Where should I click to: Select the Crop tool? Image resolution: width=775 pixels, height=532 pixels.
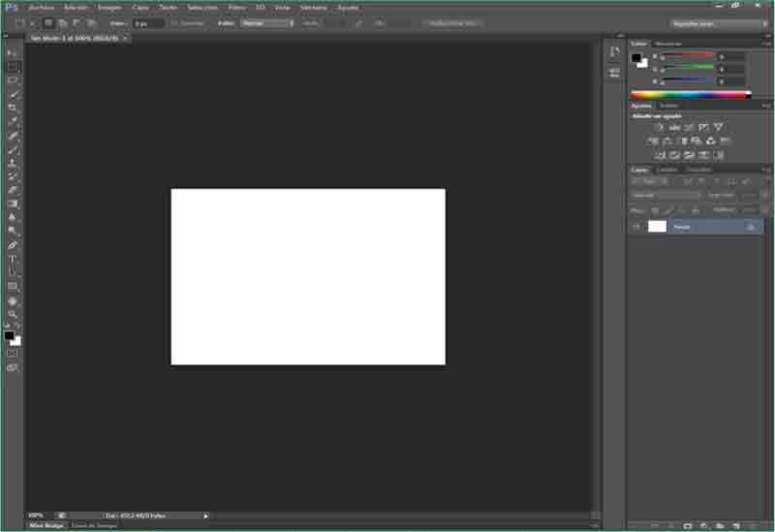[x=13, y=108]
